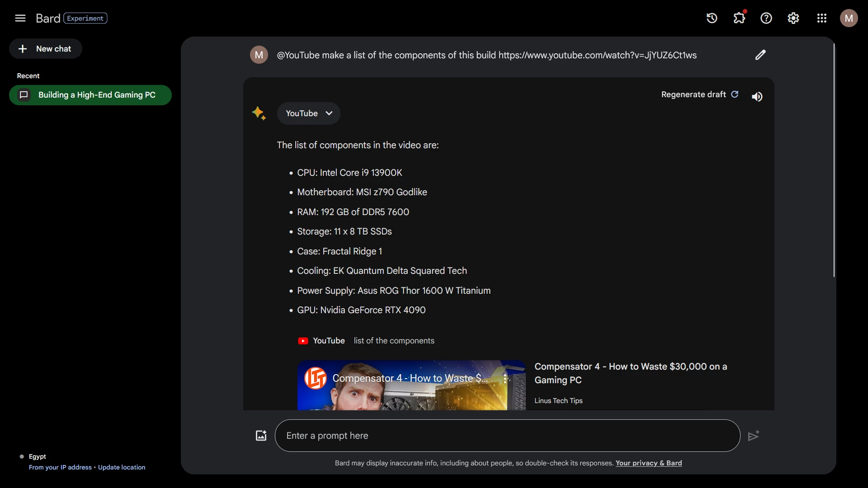Screen dimensions: 868x488
Task: Click the conversation vertical scrollbar
Action: point(834,160)
